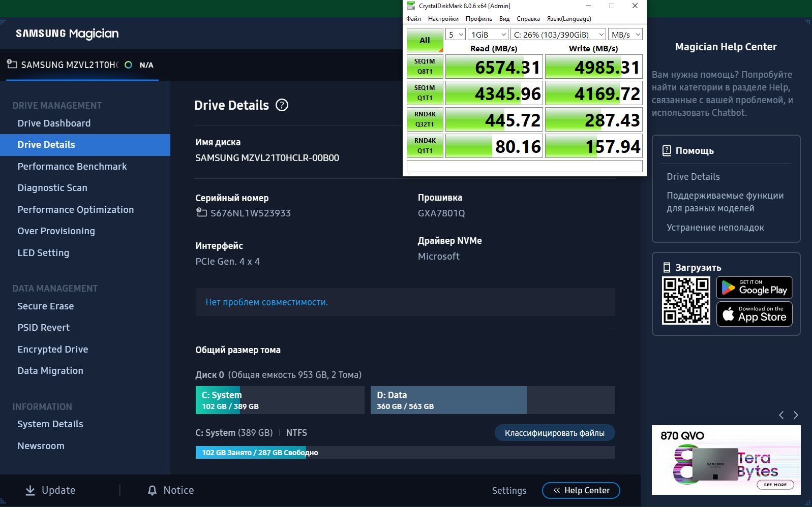Select Drive Details in the sidebar
Image resolution: width=812 pixels, height=507 pixels.
(85, 145)
